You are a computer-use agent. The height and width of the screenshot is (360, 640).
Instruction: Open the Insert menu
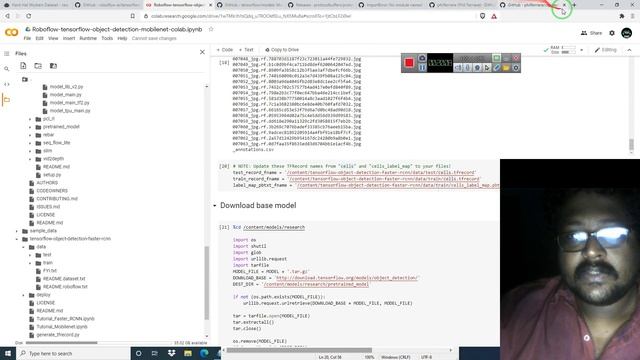pos(69,38)
